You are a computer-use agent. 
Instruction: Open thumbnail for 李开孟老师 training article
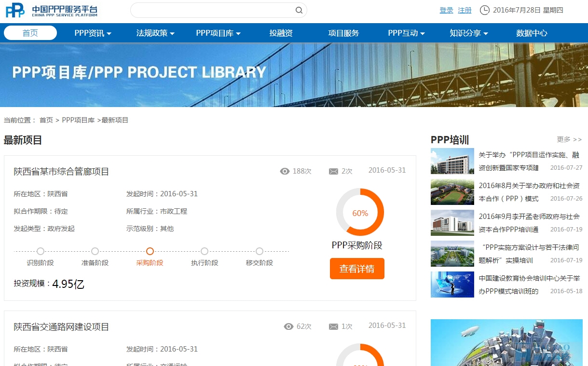click(x=452, y=223)
